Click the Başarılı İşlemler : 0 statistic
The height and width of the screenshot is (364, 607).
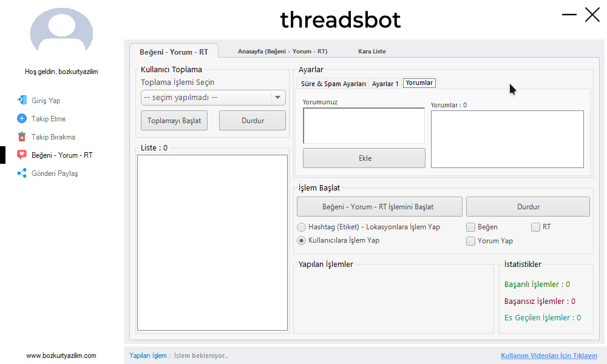pos(537,285)
